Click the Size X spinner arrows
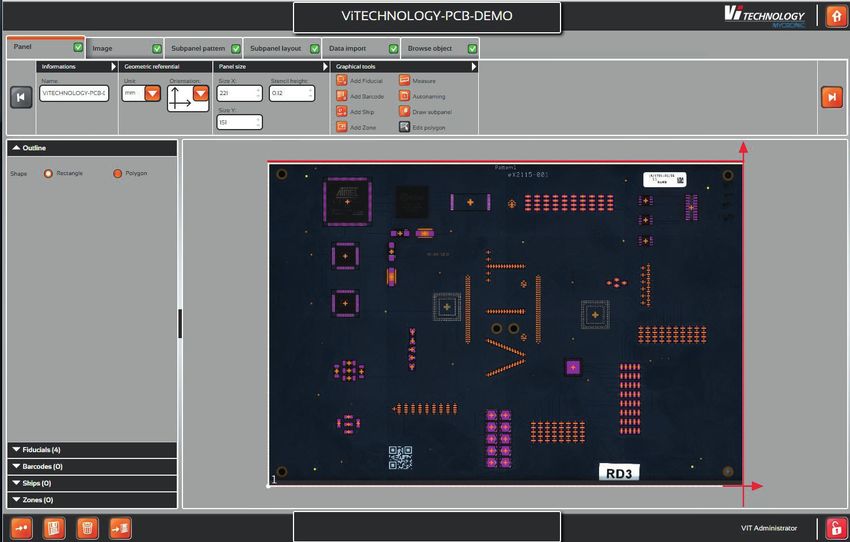The width and height of the screenshot is (850, 542). [259, 93]
